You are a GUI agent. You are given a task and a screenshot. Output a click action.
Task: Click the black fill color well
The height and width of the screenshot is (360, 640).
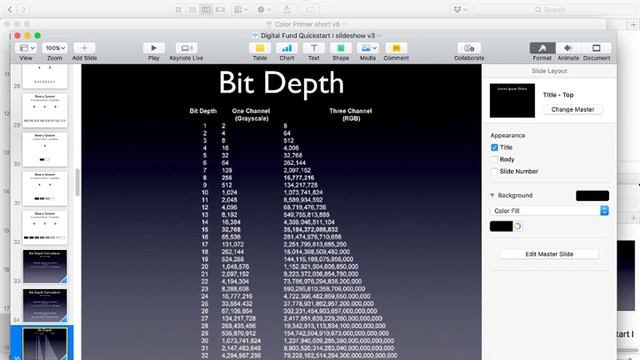[501, 226]
